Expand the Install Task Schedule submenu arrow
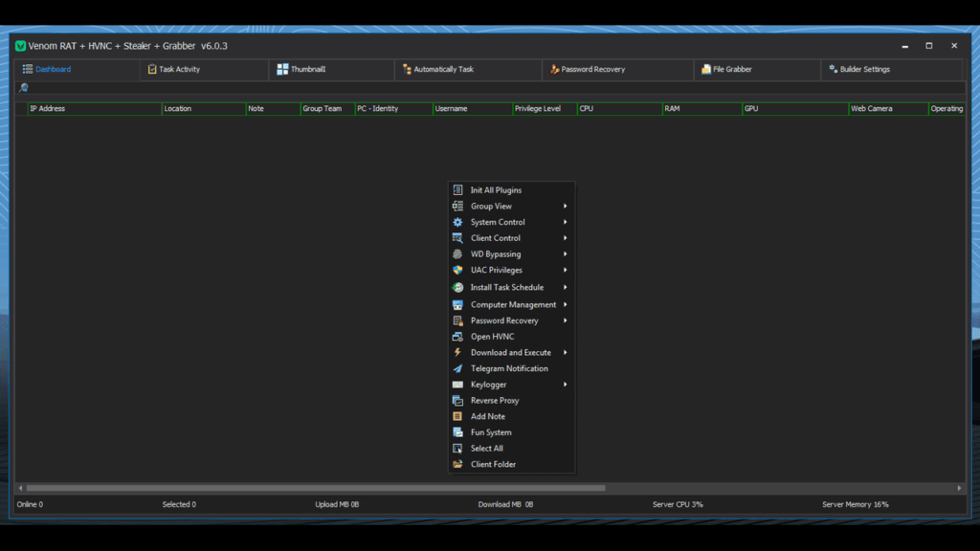This screenshot has height=551, width=980. [x=565, y=287]
